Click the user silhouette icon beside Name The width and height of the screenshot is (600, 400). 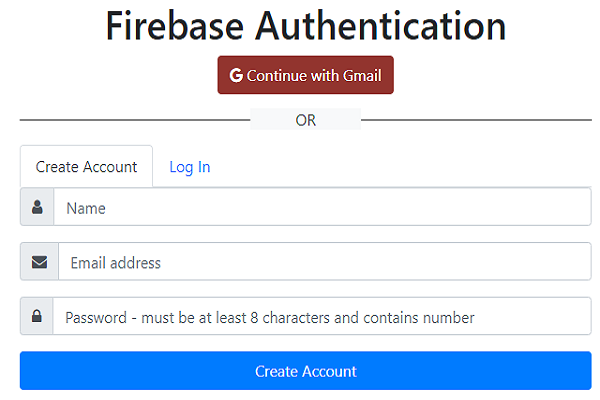(x=37, y=207)
